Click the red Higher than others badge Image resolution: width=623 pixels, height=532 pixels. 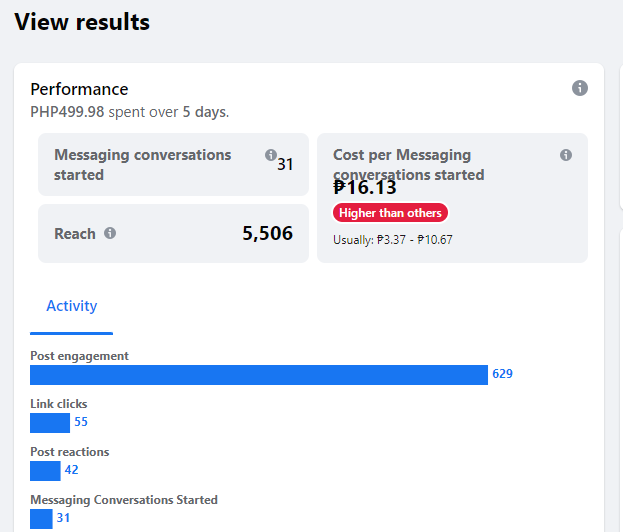point(391,213)
